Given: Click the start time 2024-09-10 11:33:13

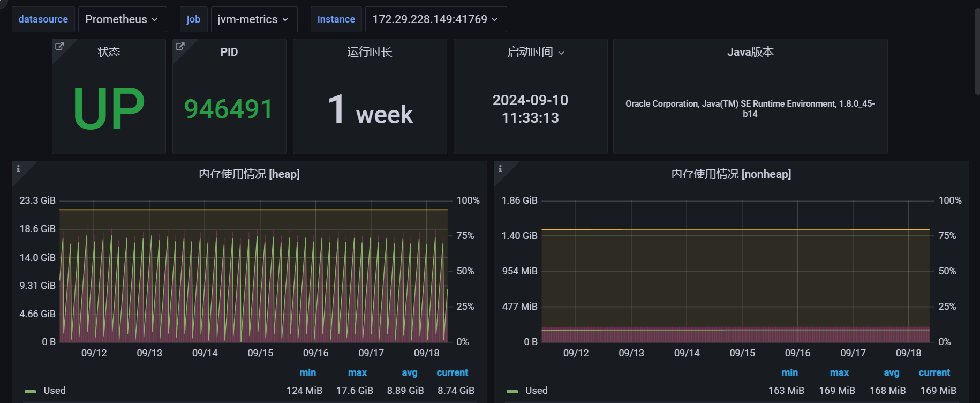Looking at the screenshot, I should pos(530,109).
